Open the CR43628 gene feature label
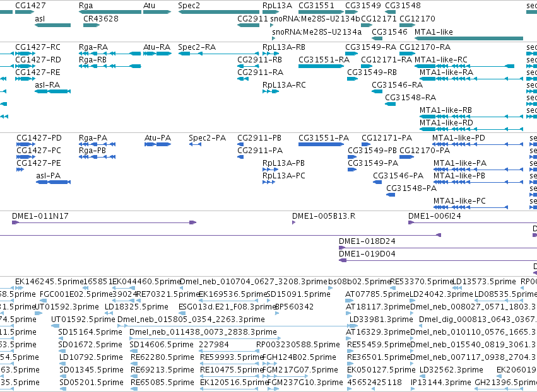This screenshot has width=537, height=392. pyautogui.click(x=101, y=18)
